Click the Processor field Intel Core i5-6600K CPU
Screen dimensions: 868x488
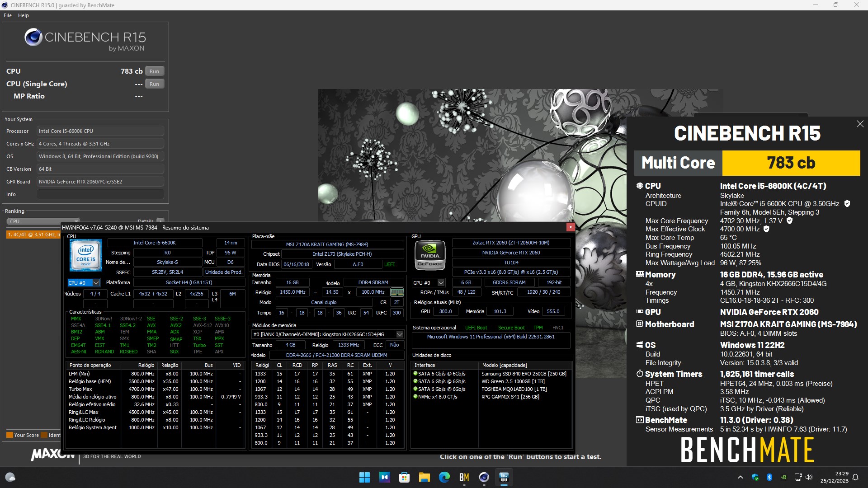coord(100,131)
